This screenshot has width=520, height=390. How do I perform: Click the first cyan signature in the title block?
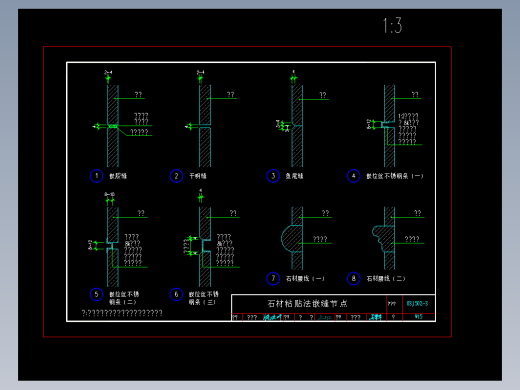[x=272, y=317]
